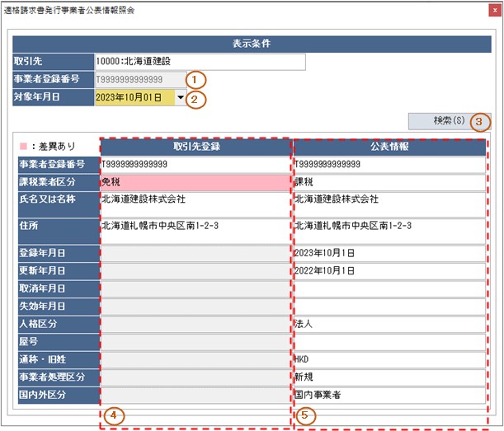Select the pink-highlighted 免税 field
Image resolution: width=504 pixels, height=431 pixels.
point(195,181)
